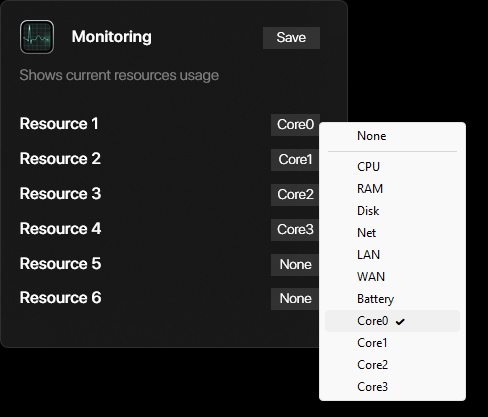Open the Resource 6 None dropdown
The height and width of the screenshot is (417, 488).
[295, 299]
